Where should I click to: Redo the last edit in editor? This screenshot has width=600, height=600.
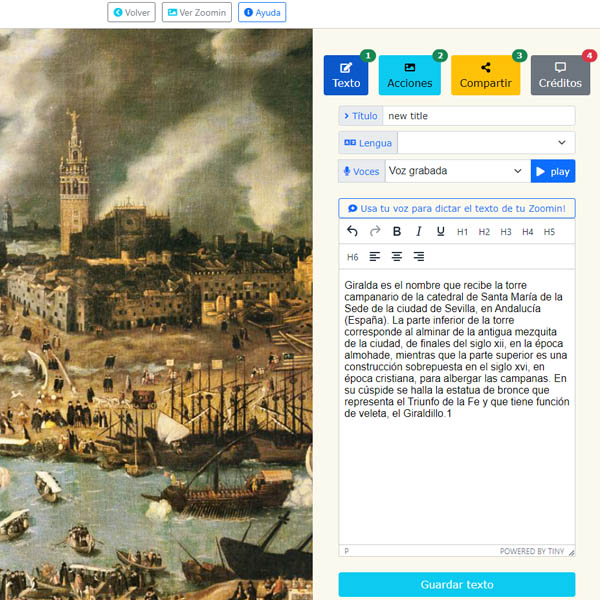click(375, 232)
